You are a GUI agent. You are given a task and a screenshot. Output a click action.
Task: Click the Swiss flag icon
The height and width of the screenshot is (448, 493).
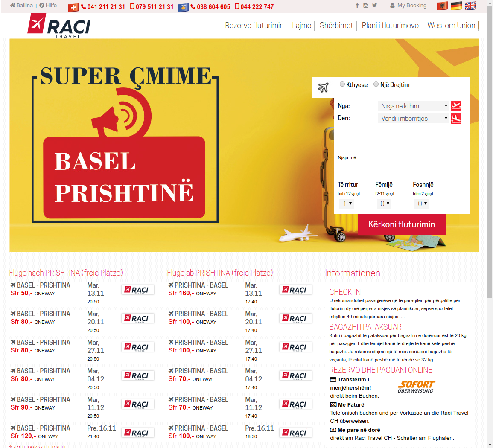73,7
